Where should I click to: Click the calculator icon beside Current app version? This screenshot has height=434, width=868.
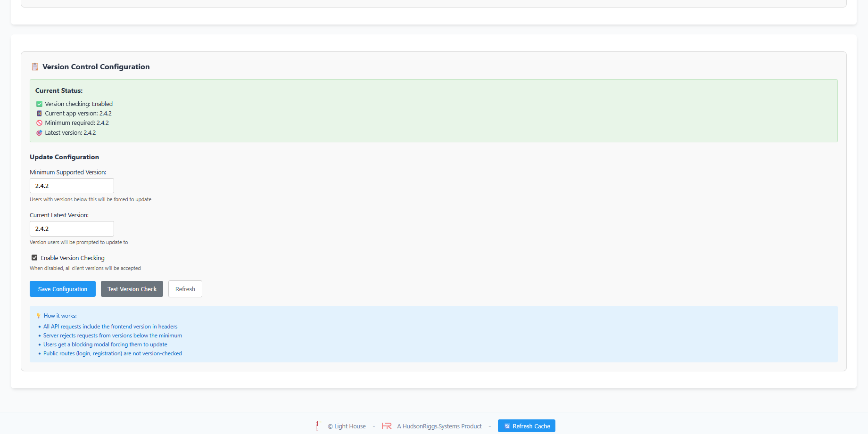[39, 113]
